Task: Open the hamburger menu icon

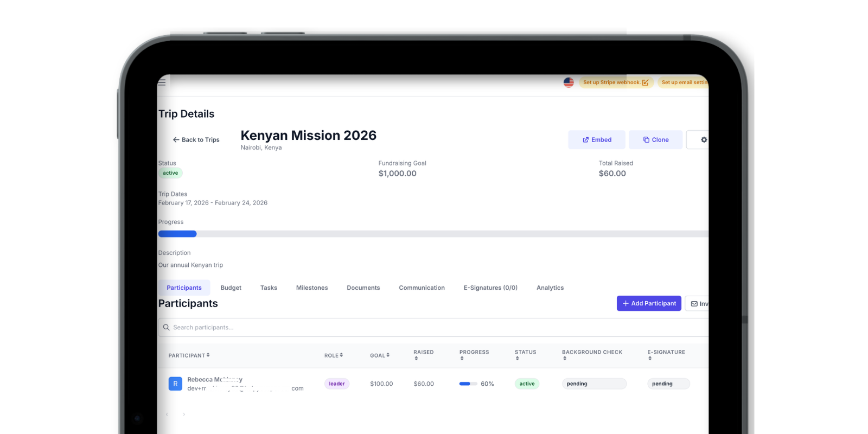Action: click(162, 82)
